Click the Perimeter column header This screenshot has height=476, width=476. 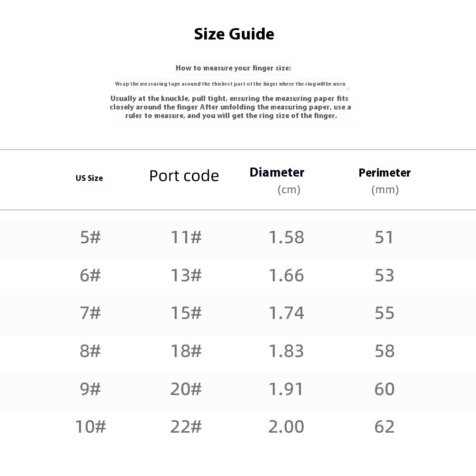click(385, 173)
